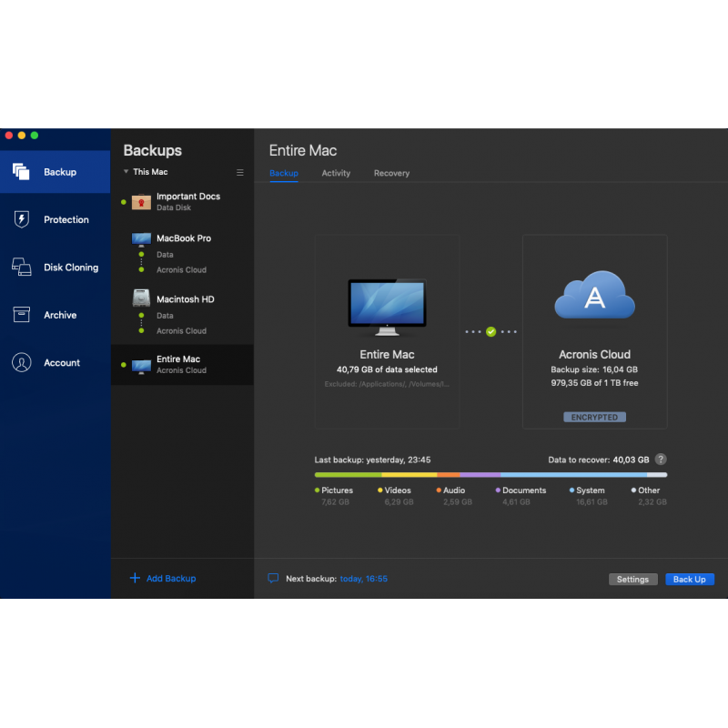Collapse the This Mac backup list

coord(127,172)
